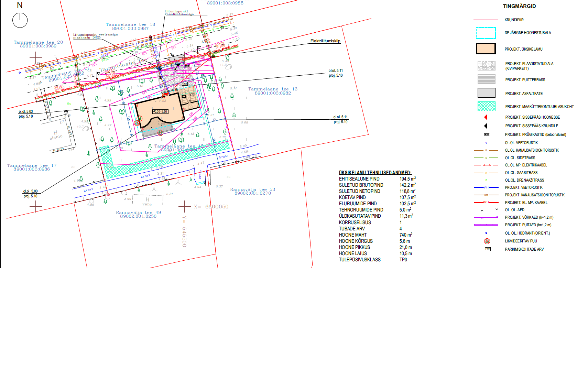Click the Elektriliitumiskilp callout label

325,41
